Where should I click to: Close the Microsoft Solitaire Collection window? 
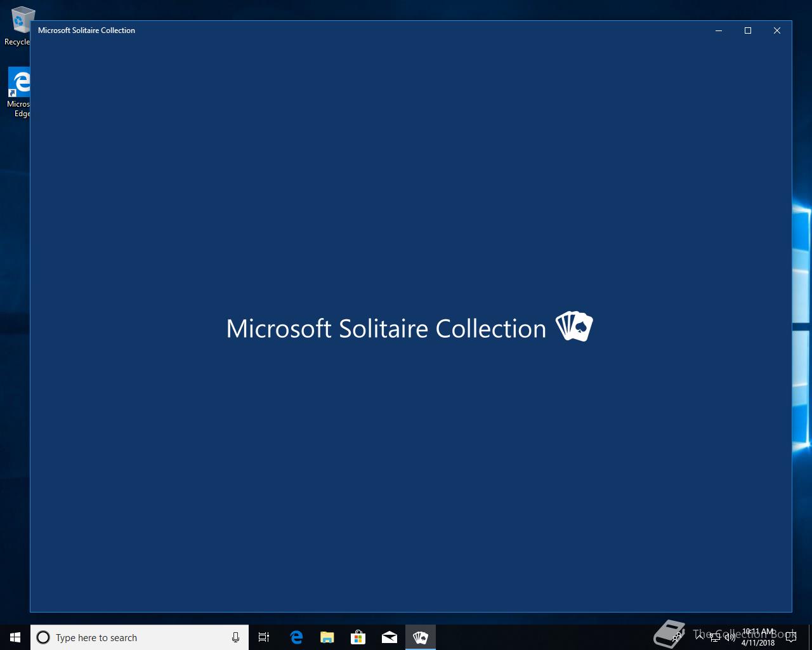(777, 30)
